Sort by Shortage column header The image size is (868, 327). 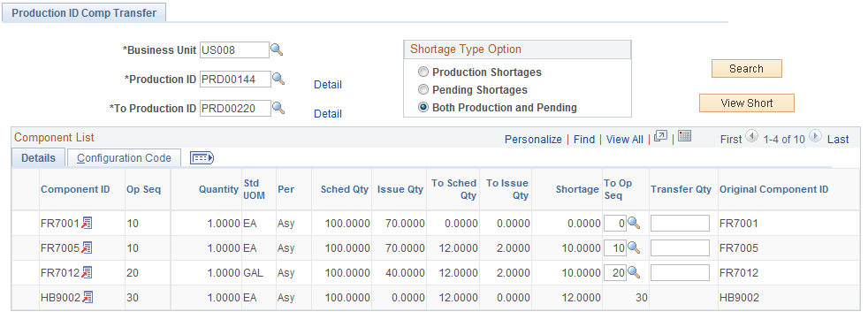coord(577,189)
